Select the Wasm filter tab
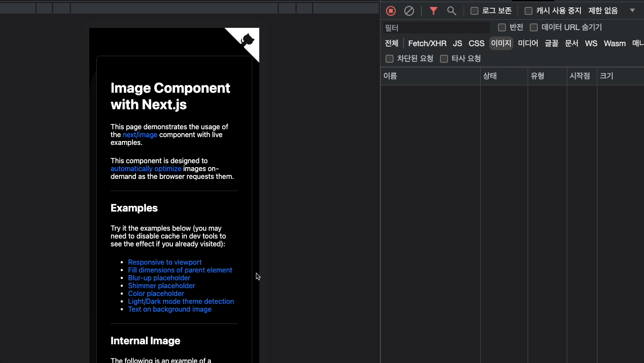 coord(615,43)
